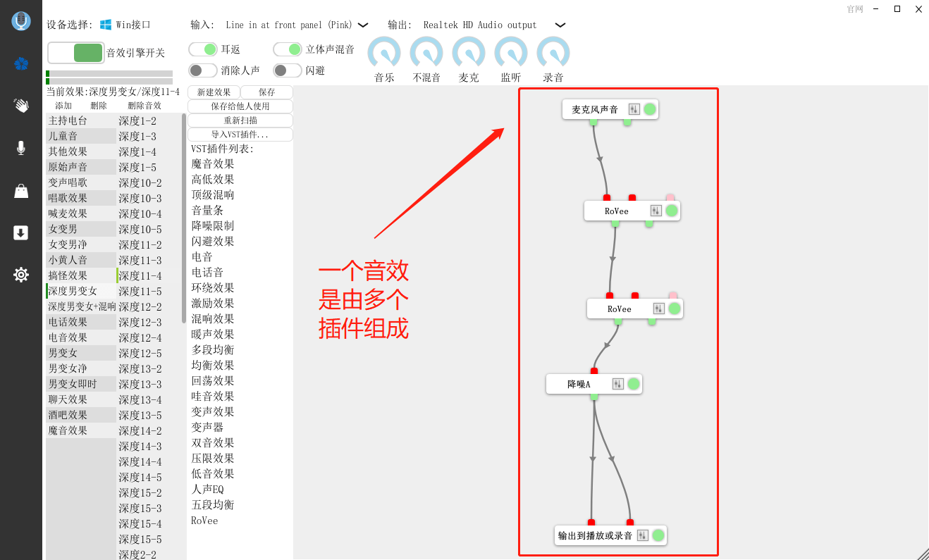Image resolution: width=929 pixels, height=560 pixels.
Task: Click the 音乐 volume knob
Action: click(384, 53)
